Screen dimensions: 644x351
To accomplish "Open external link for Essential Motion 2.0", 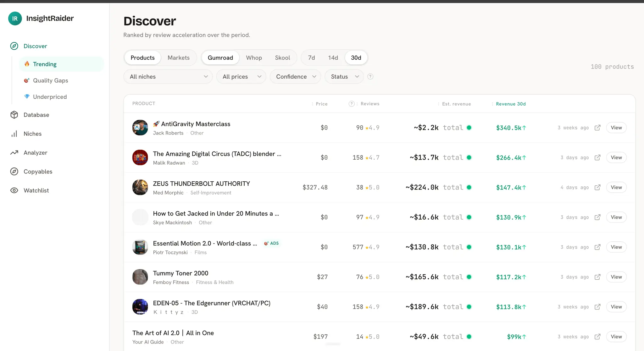I will point(597,247).
